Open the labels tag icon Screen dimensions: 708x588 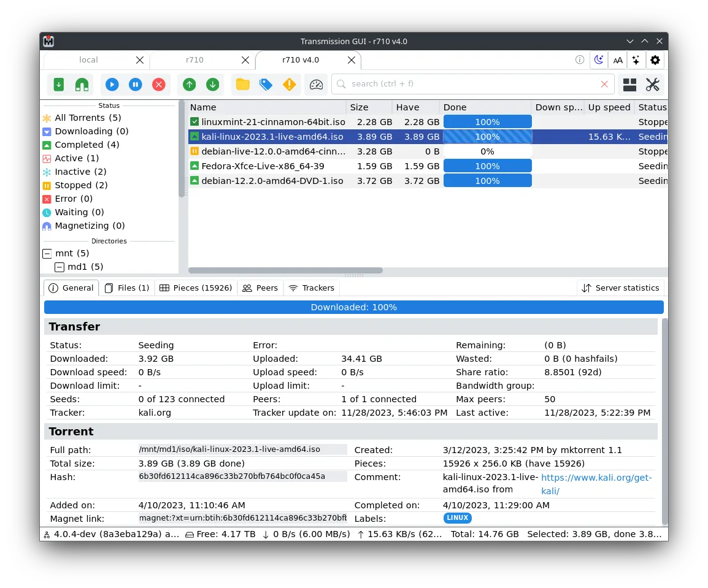pos(266,84)
